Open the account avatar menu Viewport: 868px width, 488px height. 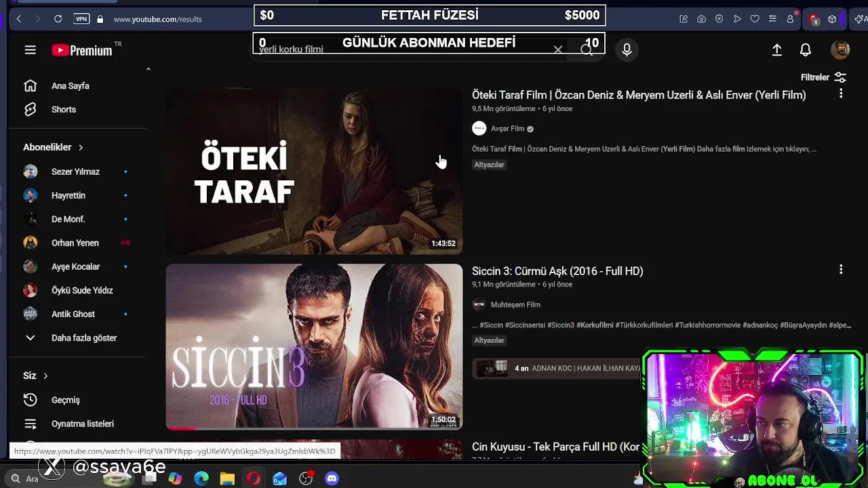coord(840,49)
